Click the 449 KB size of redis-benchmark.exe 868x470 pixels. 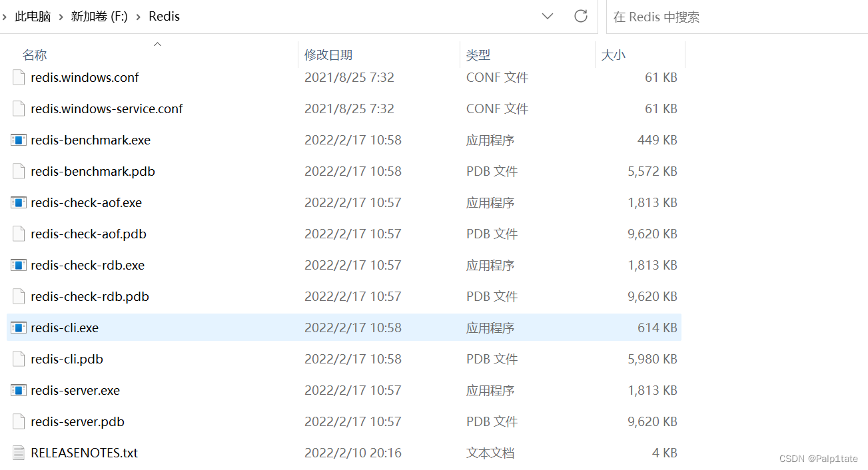point(657,140)
